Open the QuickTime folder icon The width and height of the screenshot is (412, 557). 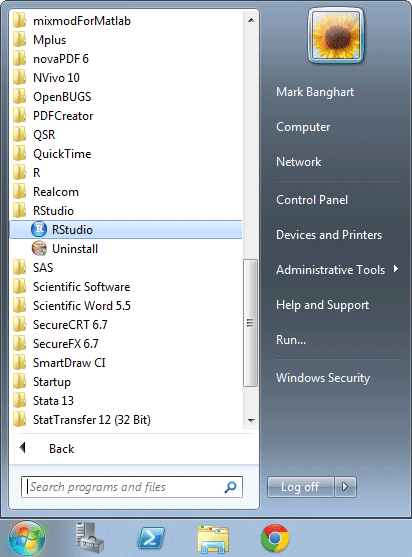click(20, 154)
